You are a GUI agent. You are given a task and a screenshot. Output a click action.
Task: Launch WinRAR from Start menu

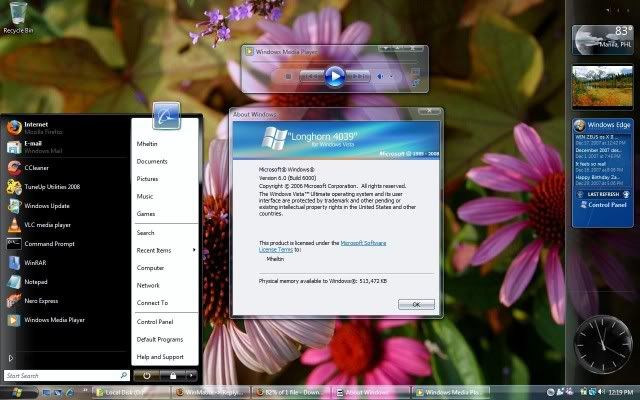coord(65,263)
